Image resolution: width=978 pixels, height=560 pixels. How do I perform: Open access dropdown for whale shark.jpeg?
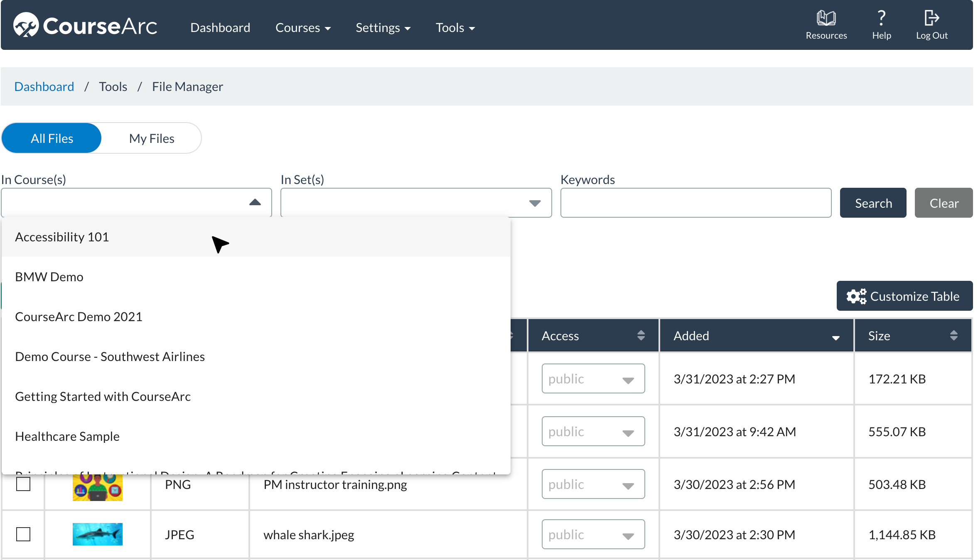(x=593, y=534)
